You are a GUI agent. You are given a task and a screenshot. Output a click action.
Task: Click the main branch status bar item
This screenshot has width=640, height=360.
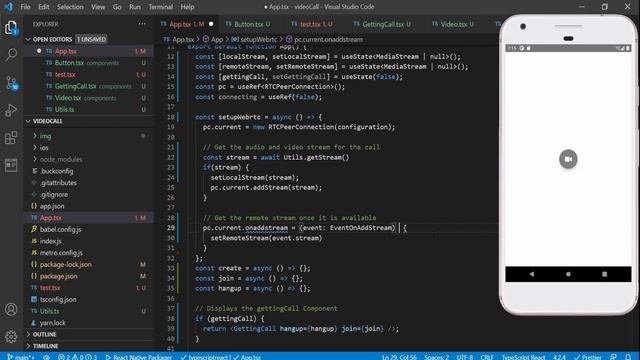(x=21, y=357)
